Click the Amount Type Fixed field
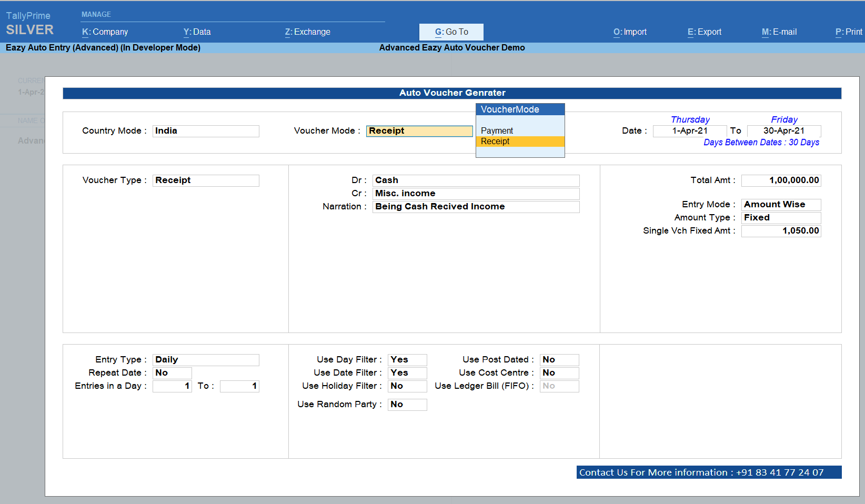This screenshot has width=865, height=504. (x=781, y=218)
